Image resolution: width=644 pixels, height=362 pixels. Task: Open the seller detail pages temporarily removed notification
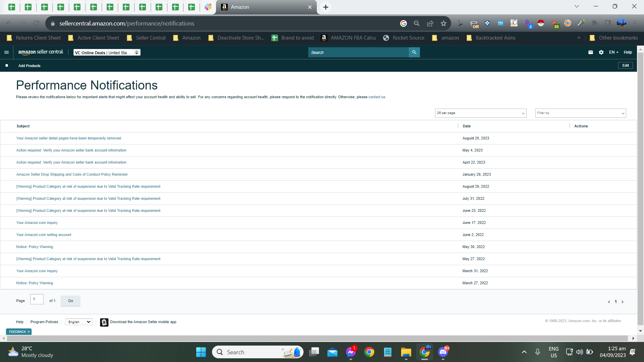[69, 138]
